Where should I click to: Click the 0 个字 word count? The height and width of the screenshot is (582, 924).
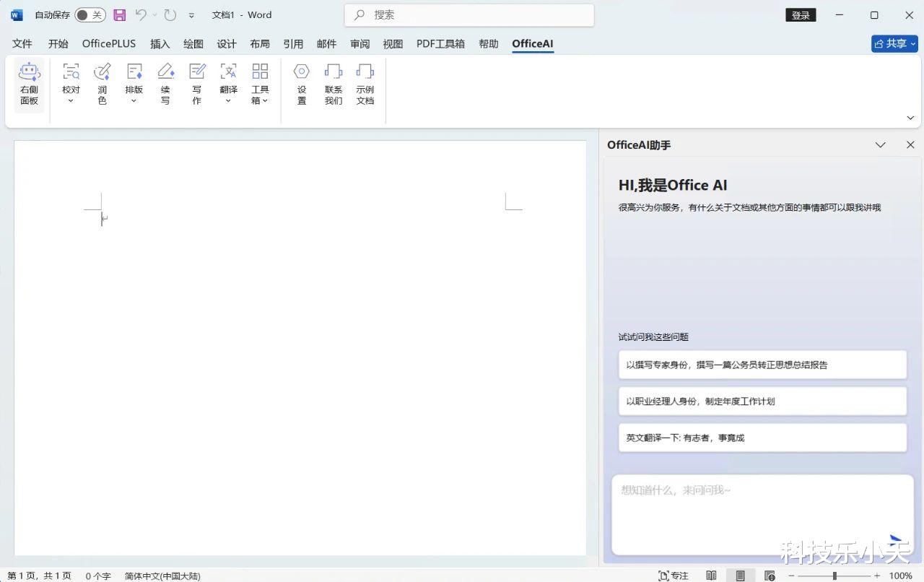(x=98, y=576)
